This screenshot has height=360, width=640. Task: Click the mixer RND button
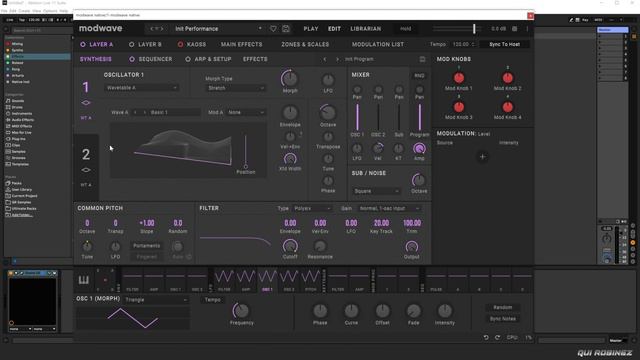pyautogui.click(x=419, y=76)
